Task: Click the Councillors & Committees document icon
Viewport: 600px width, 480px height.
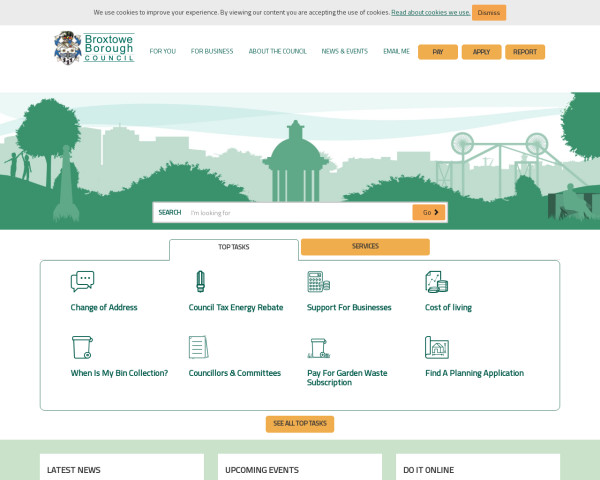Action: click(199, 347)
